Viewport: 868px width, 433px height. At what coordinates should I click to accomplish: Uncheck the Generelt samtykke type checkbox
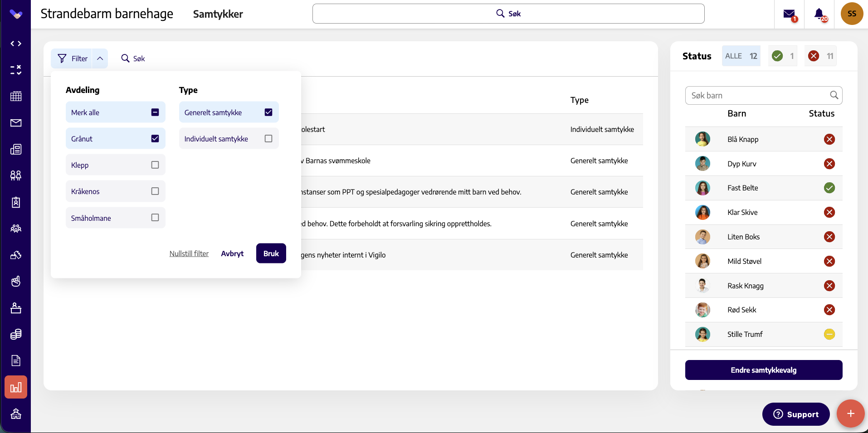[268, 112]
